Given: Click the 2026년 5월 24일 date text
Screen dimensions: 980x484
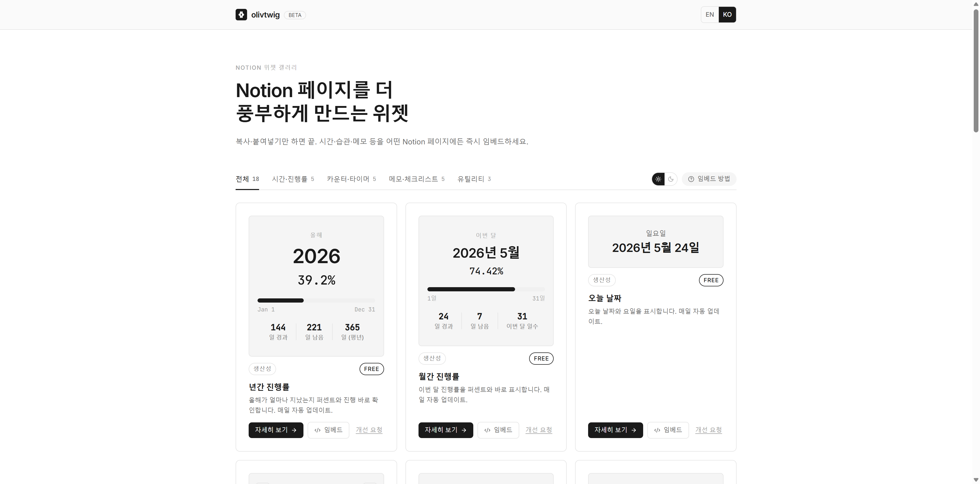Looking at the screenshot, I should click(655, 248).
